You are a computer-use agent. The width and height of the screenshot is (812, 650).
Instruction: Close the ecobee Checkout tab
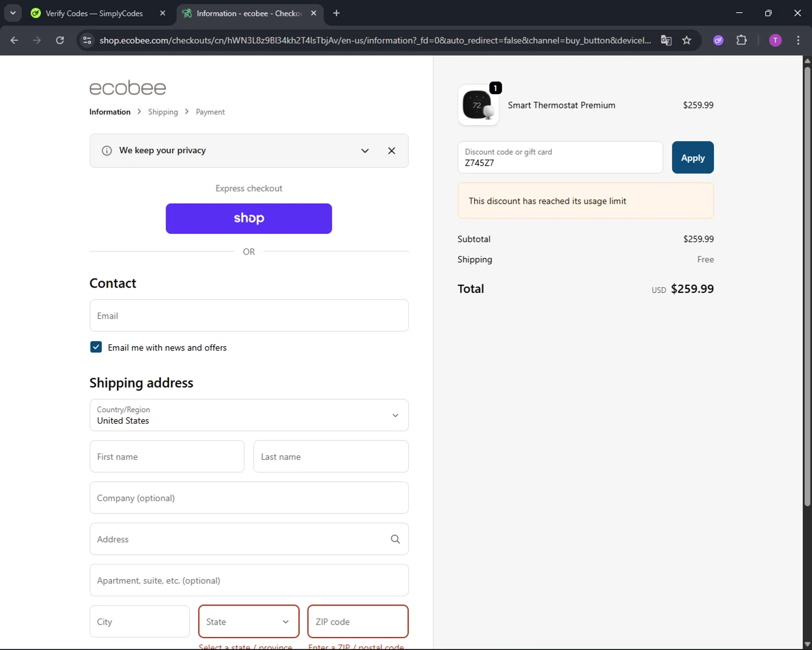[x=313, y=13]
